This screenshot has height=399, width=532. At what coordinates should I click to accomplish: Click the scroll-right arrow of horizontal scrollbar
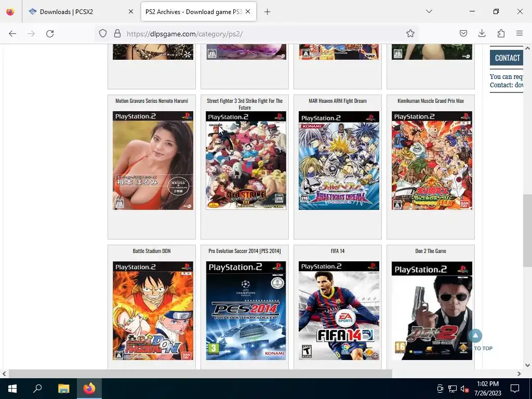point(519,374)
